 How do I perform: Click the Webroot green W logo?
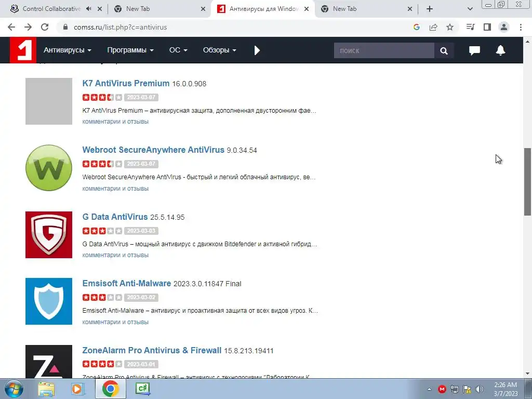[49, 168]
